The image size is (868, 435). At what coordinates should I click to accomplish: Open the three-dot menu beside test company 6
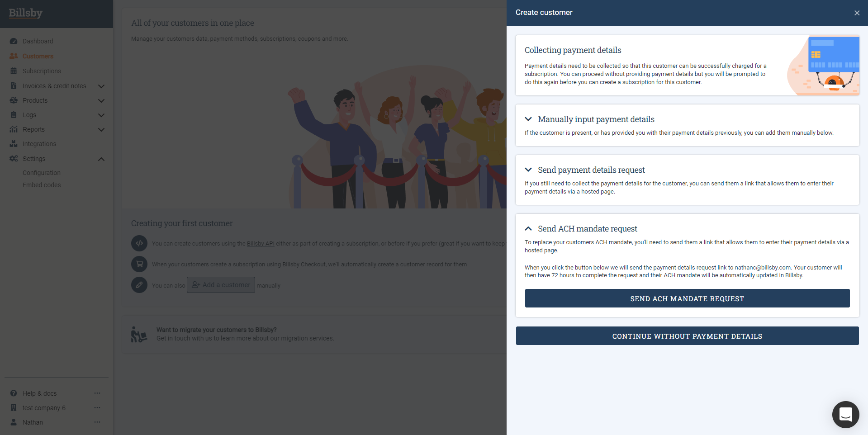click(97, 408)
